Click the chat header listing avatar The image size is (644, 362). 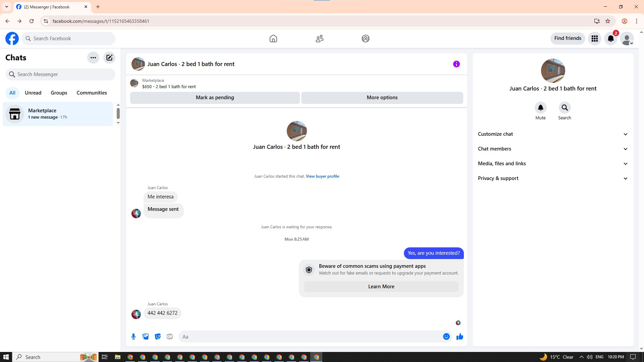tap(138, 64)
